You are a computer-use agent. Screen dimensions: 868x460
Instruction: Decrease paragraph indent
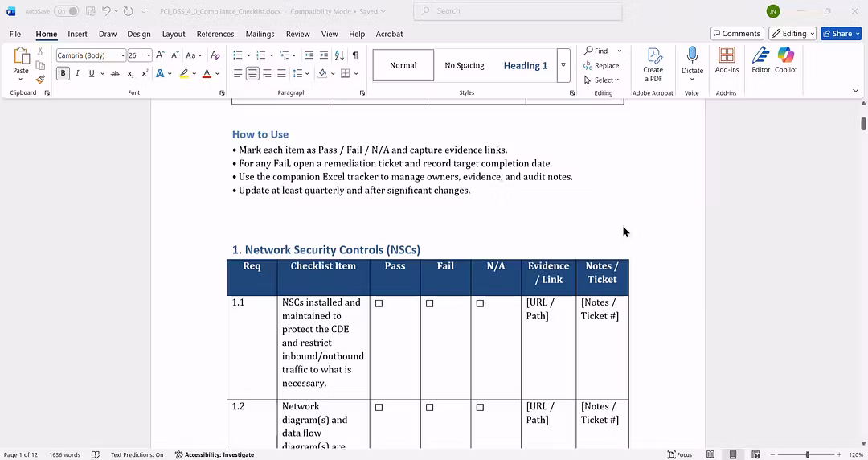click(x=309, y=55)
